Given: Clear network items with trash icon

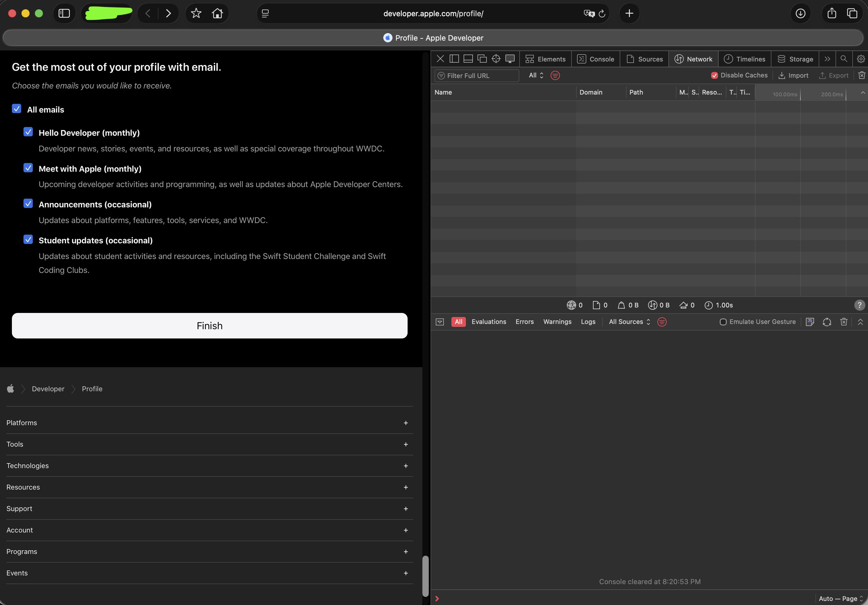Looking at the screenshot, I should [862, 75].
